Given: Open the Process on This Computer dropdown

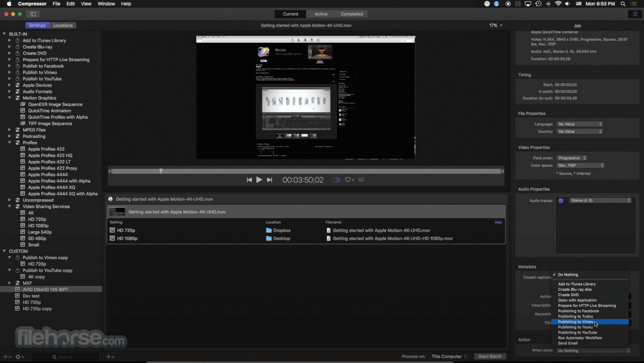Looking at the screenshot, I should click(449, 356).
